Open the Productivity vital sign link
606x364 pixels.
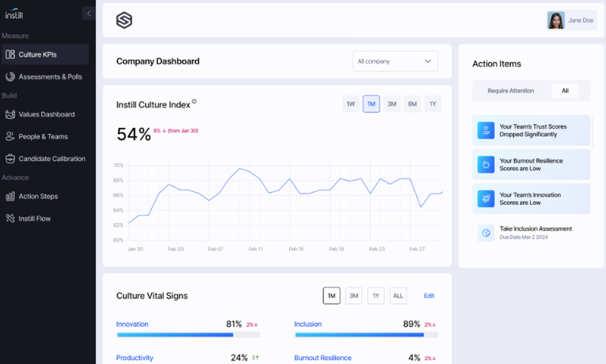(135, 358)
